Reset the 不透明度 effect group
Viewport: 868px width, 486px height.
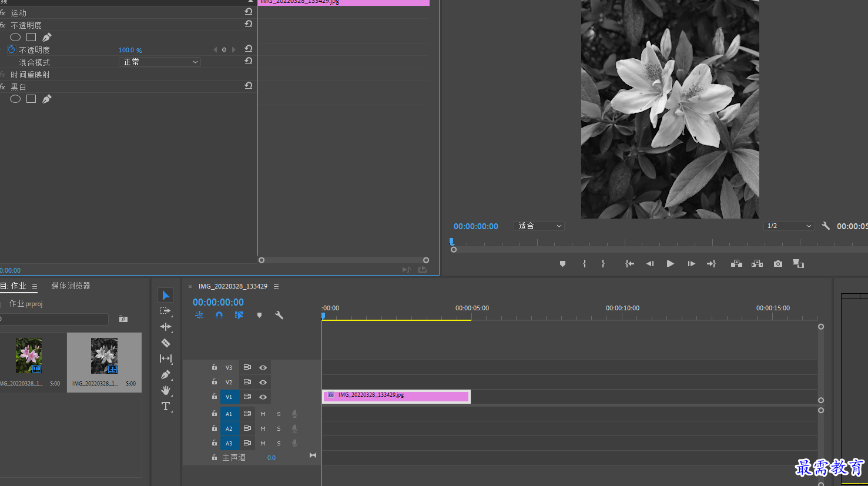249,24
